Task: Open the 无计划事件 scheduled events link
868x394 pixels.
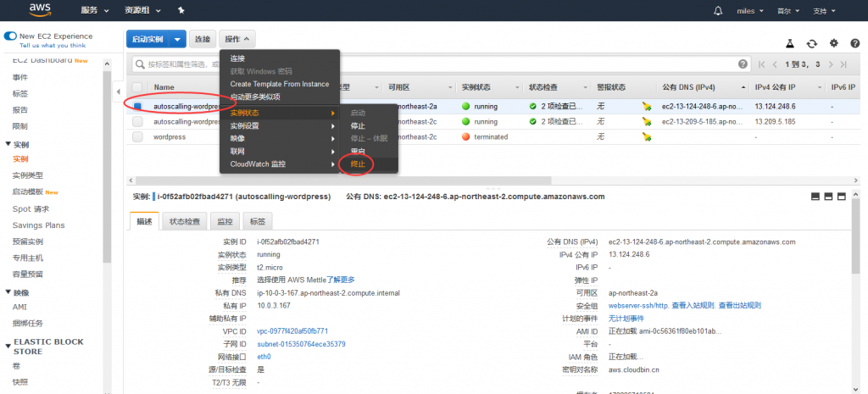Action: coord(626,319)
